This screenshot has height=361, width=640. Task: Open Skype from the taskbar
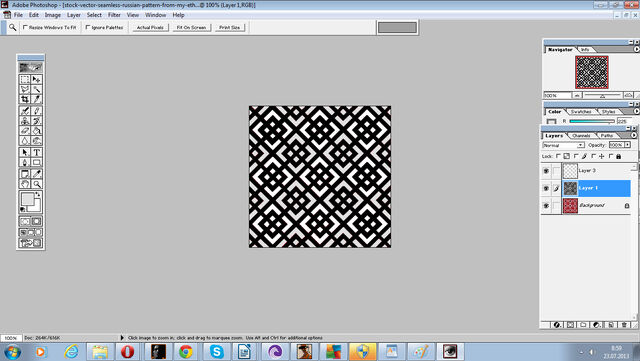[216, 352]
